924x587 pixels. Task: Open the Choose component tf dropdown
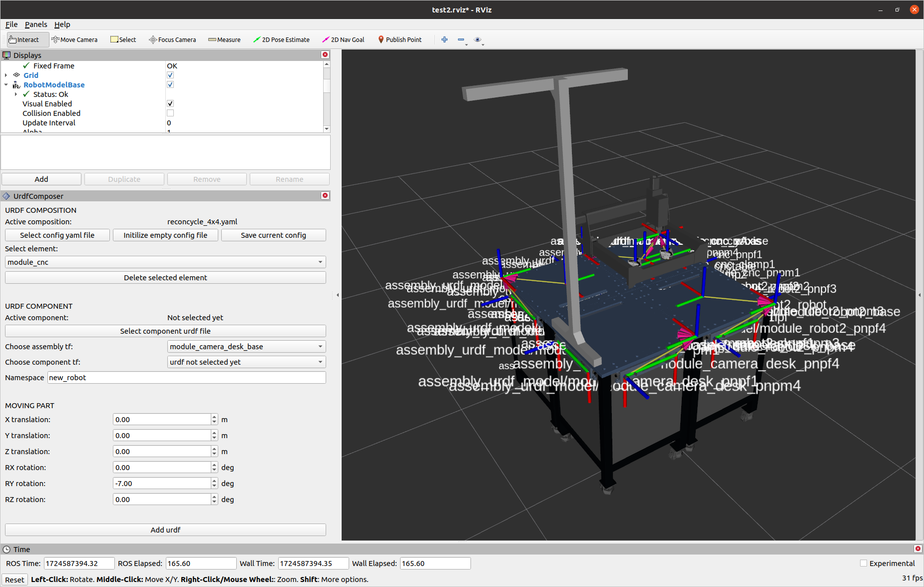[246, 362]
